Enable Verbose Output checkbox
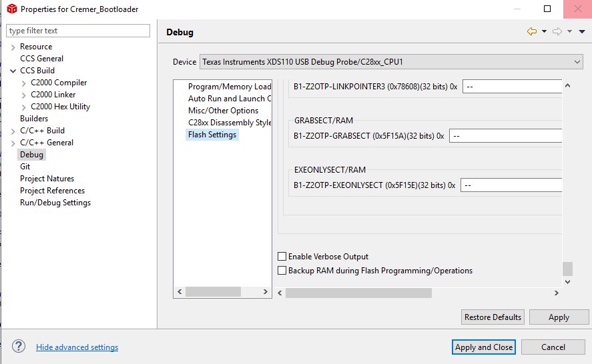The height and width of the screenshot is (364, 592). click(x=282, y=257)
